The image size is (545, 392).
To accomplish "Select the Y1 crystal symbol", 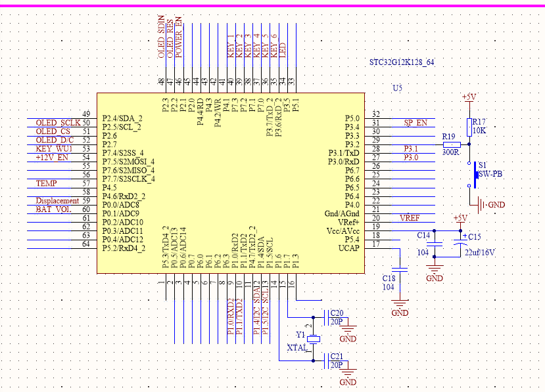I will pos(313,339).
